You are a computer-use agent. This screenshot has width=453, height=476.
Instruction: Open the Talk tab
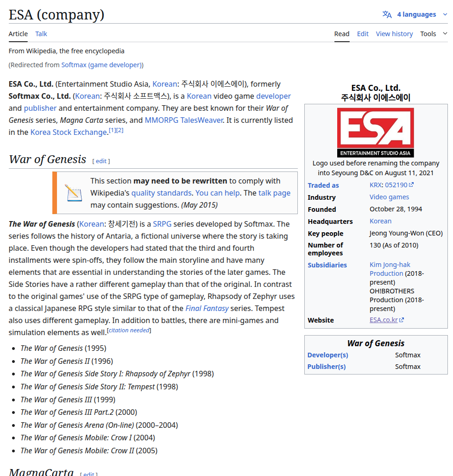[41, 34]
